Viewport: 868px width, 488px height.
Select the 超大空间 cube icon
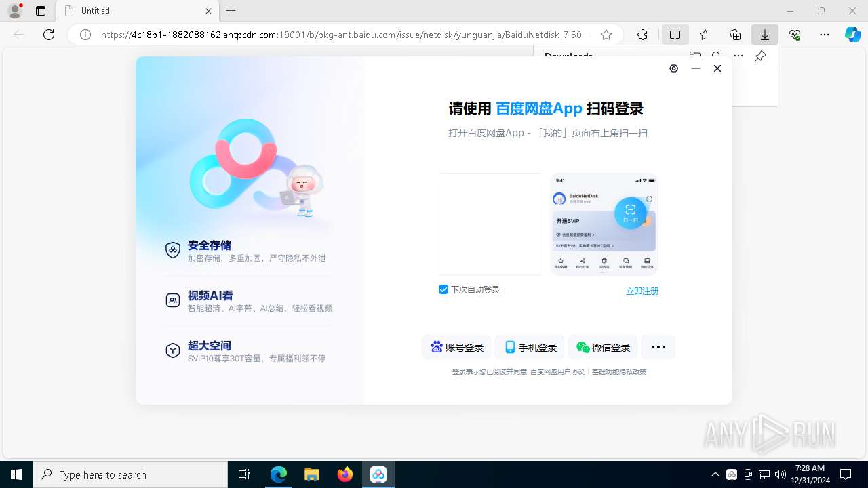tap(173, 350)
